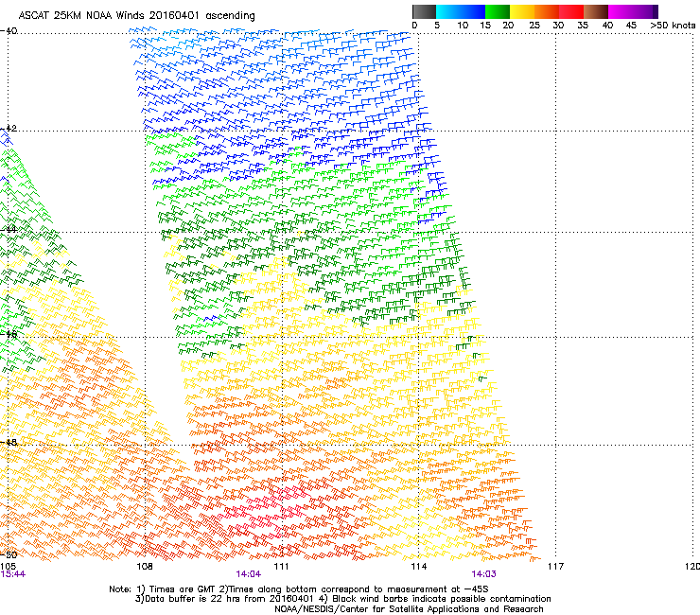This screenshot has width=700, height=615.
Task: Select the '117' longitude axis label
Action: point(556,567)
